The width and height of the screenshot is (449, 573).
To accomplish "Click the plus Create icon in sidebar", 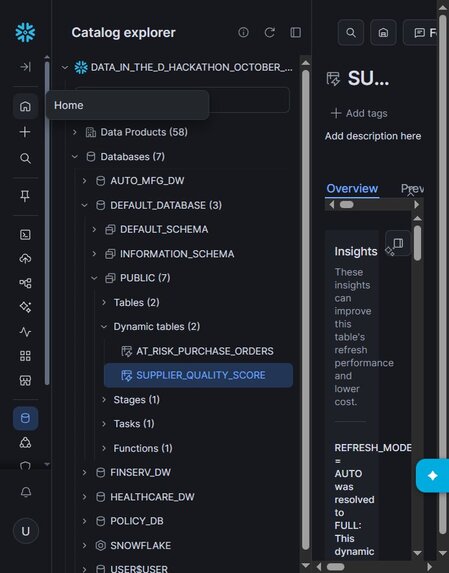I will tap(25, 132).
